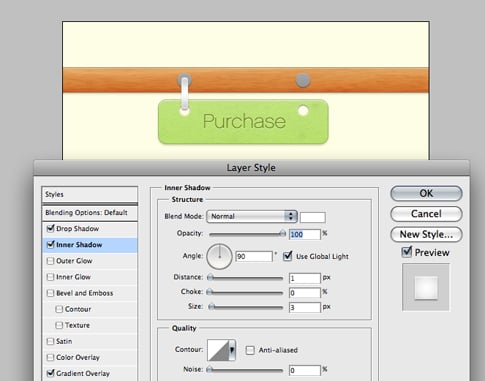This screenshot has height=381, width=485.
Task: Click the Opacity slider handle
Action: coord(283,234)
